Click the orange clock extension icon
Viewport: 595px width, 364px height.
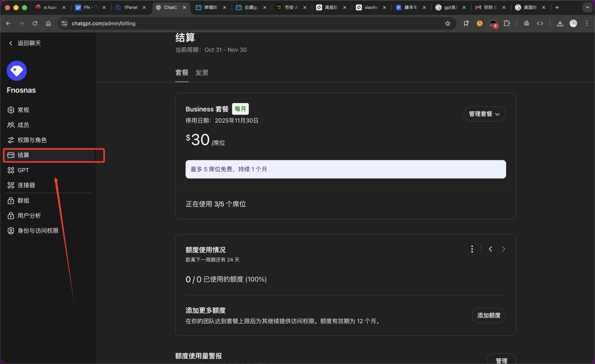pyautogui.click(x=480, y=23)
